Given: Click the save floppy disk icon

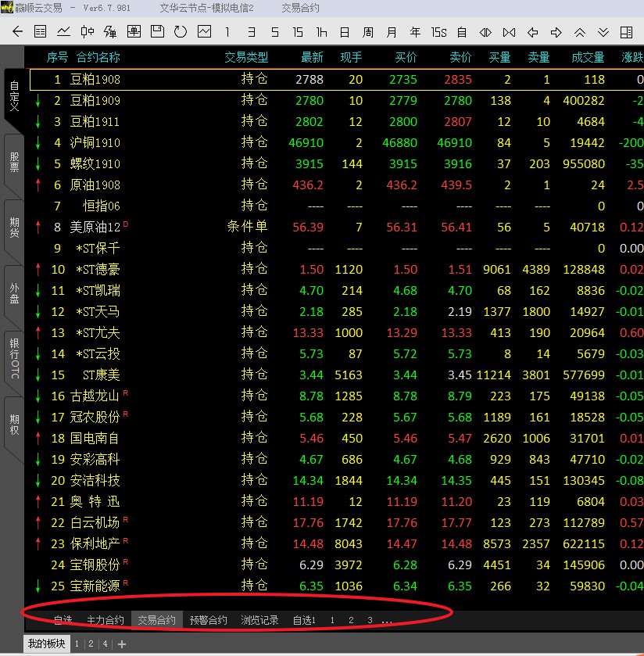Looking at the screenshot, I should (157, 32).
